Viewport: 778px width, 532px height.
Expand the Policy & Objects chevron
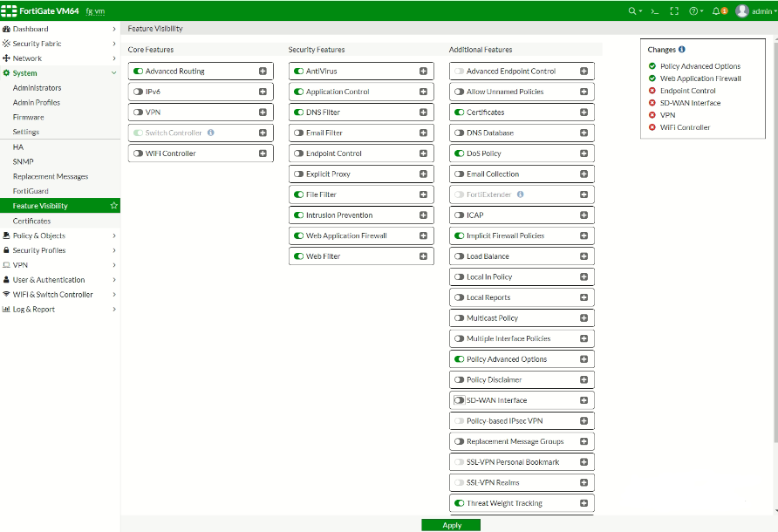114,235
